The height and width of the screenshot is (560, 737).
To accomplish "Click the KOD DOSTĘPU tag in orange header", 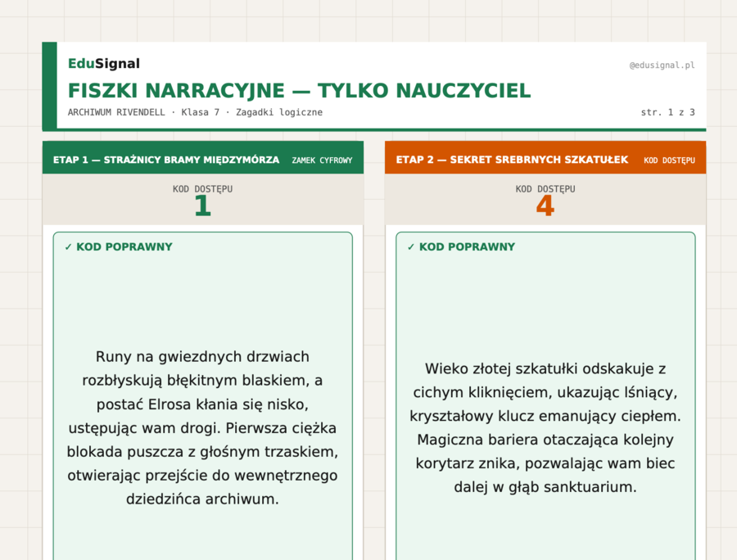I will pos(669,160).
